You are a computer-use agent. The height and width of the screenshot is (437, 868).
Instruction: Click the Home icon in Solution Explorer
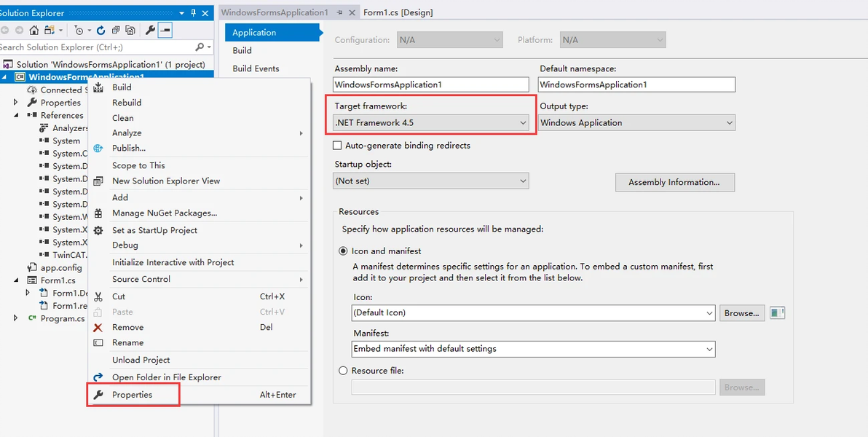coord(34,30)
